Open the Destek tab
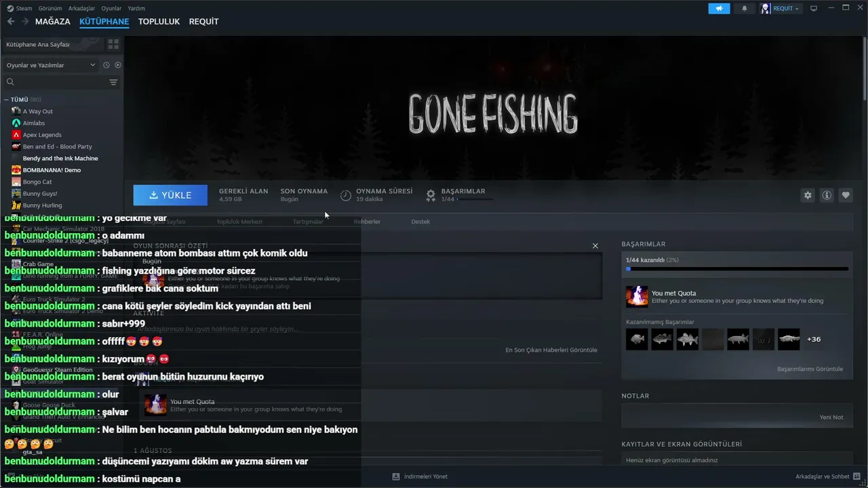This screenshot has height=488, width=868. point(420,222)
